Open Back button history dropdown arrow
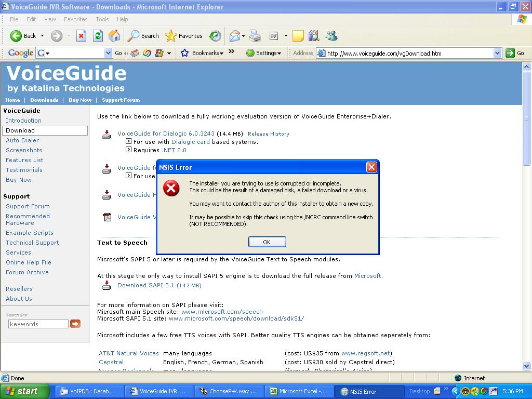Screen dimensions: 532x399 click(x=42, y=36)
